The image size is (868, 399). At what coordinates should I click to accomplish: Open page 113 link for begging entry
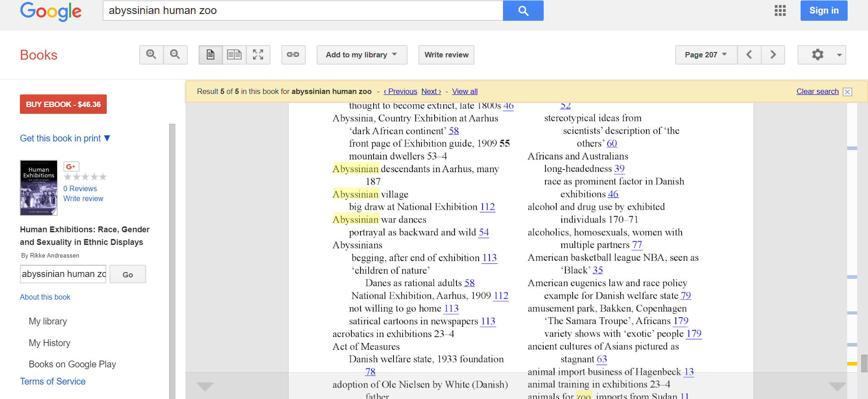click(489, 258)
